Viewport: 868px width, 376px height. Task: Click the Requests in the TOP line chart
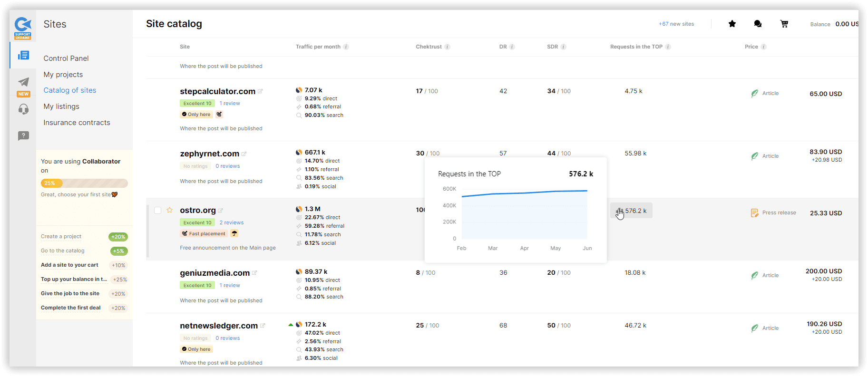point(524,213)
